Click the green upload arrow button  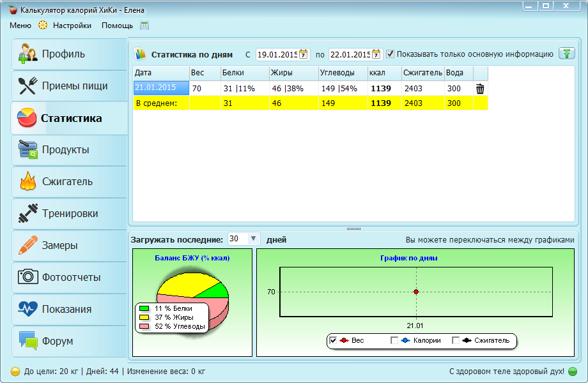pyautogui.click(x=566, y=54)
